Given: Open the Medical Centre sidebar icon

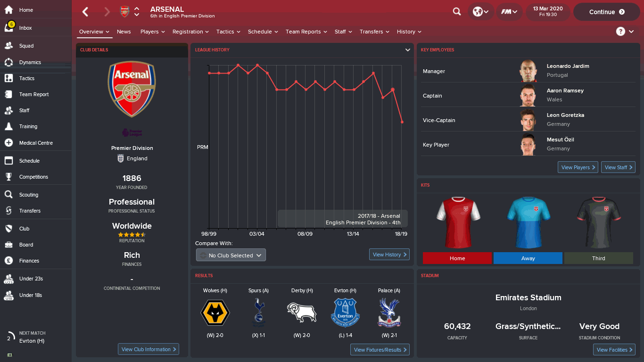Looking at the screenshot, I should tap(8, 142).
